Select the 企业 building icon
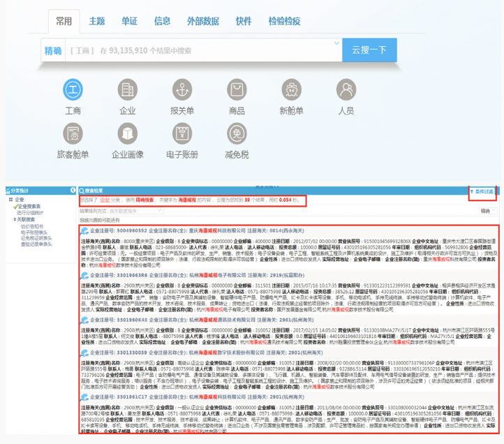This screenshot has height=444, width=504. [x=128, y=89]
